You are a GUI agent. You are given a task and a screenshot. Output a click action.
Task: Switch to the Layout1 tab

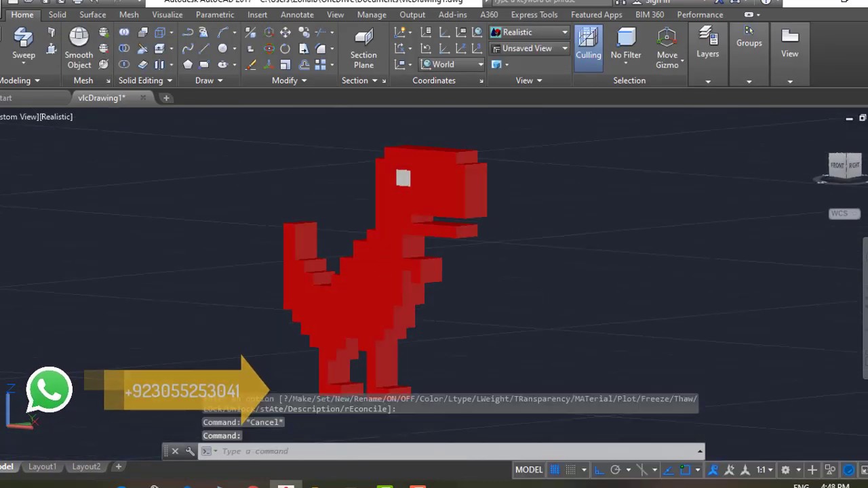point(42,466)
